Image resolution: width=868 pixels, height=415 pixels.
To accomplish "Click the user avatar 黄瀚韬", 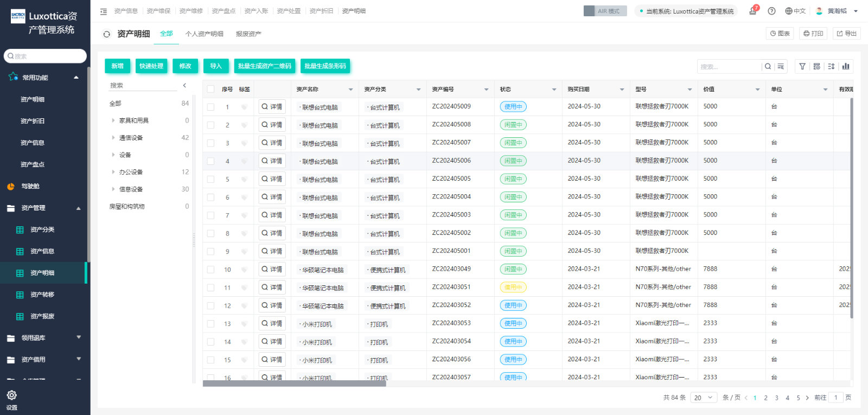I will point(819,11).
